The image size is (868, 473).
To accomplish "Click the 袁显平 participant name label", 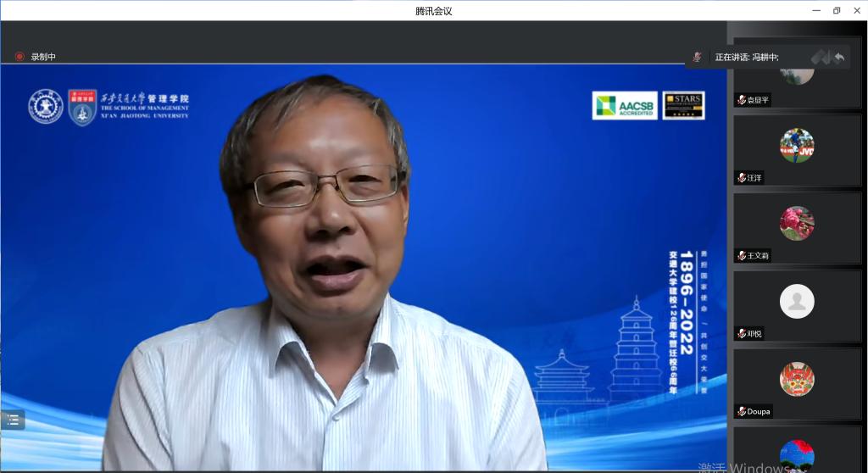I will tap(758, 100).
